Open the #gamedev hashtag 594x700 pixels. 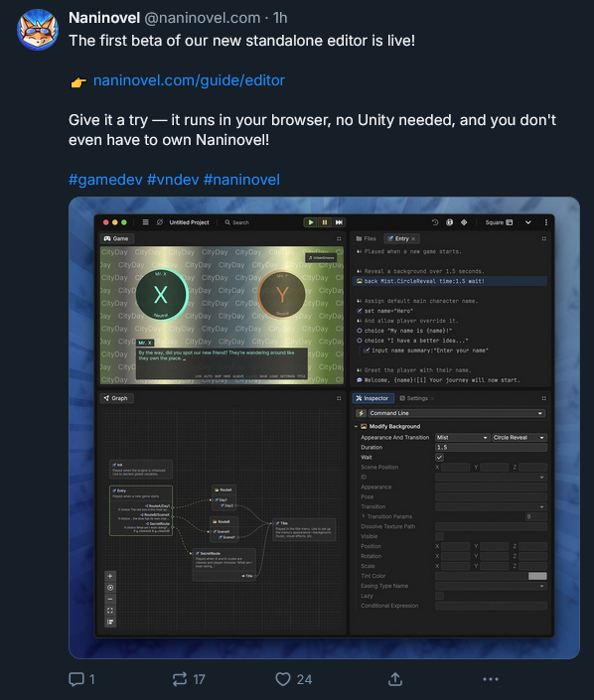105,180
